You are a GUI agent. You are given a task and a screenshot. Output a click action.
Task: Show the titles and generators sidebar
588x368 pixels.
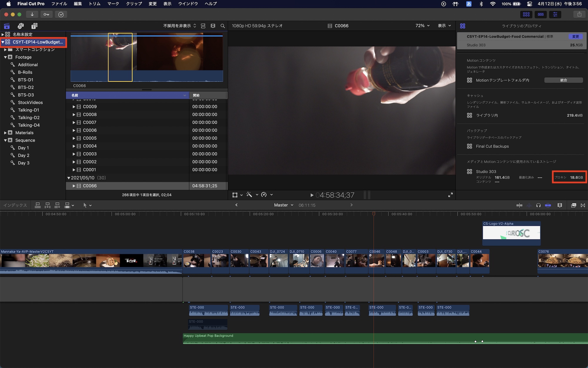coord(34,26)
